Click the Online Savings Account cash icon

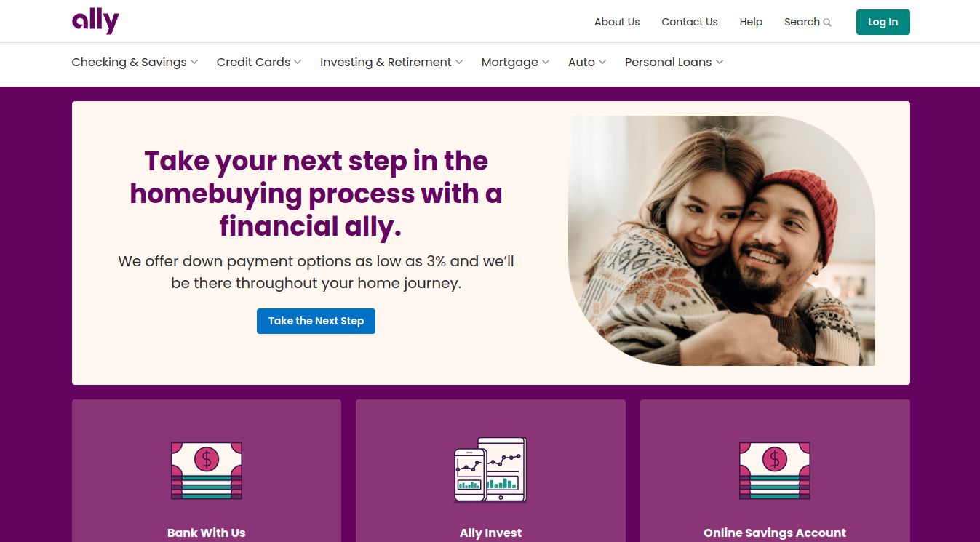[x=775, y=470]
